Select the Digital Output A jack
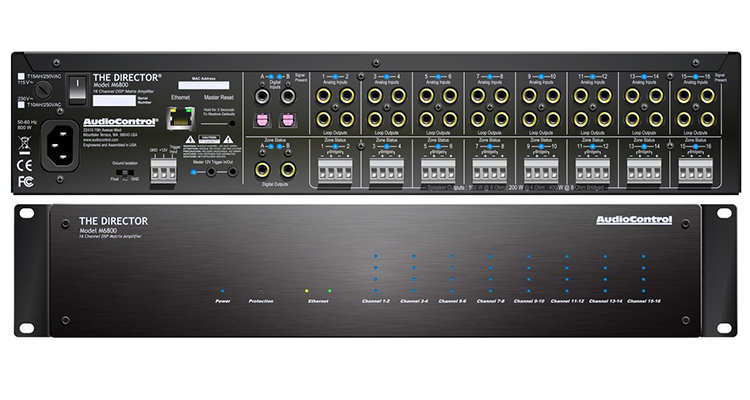 [x=262, y=169]
